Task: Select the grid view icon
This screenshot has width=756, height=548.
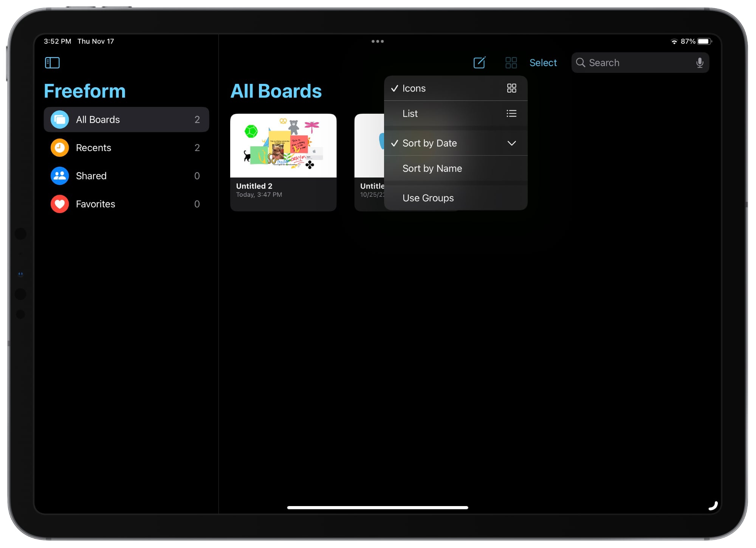Action: (x=510, y=63)
